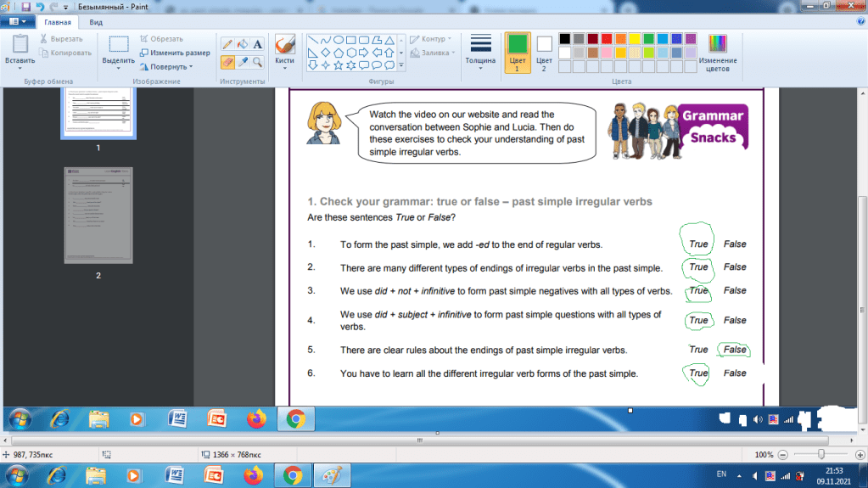
Task: Pick the Color picker eyedropper tool
Action: [242, 62]
